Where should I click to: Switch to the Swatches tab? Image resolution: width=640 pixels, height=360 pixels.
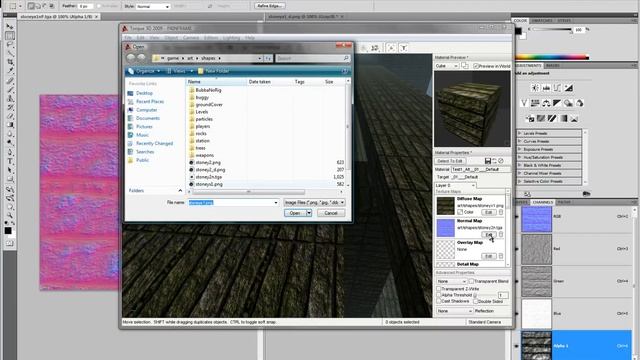pyautogui.click(x=542, y=20)
